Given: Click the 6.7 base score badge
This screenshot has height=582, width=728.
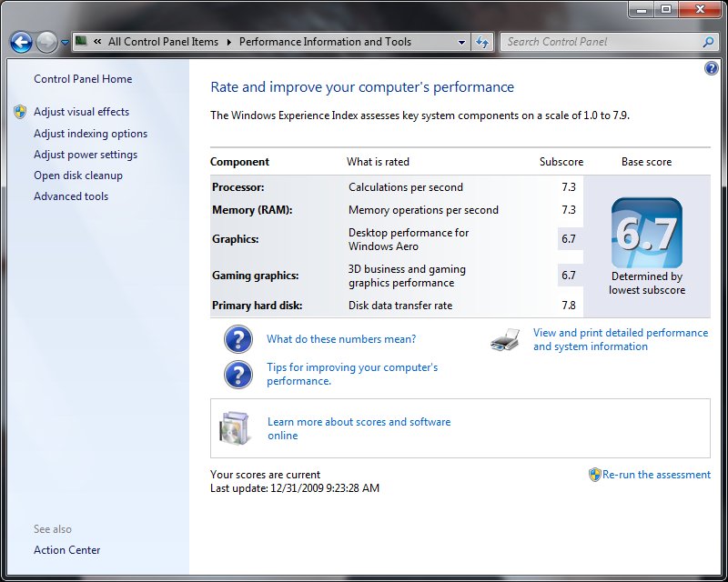Looking at the screenshot, I should tap(647, 233).
